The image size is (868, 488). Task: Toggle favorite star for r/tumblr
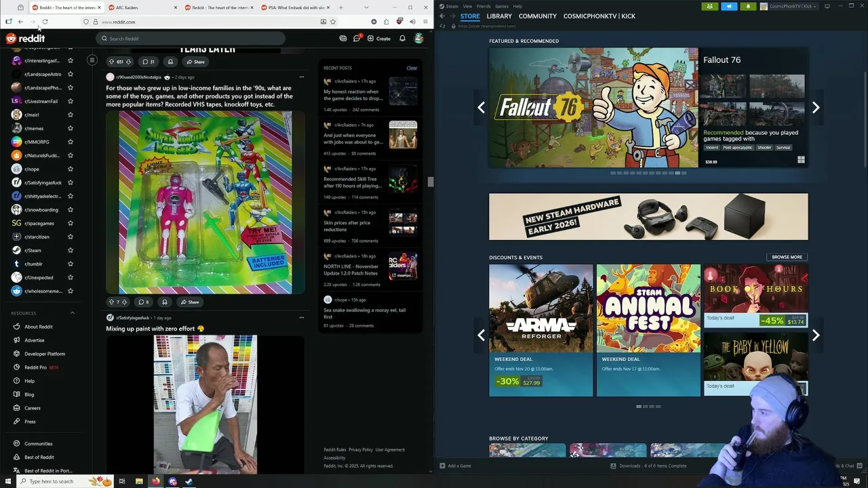(71, 264)
